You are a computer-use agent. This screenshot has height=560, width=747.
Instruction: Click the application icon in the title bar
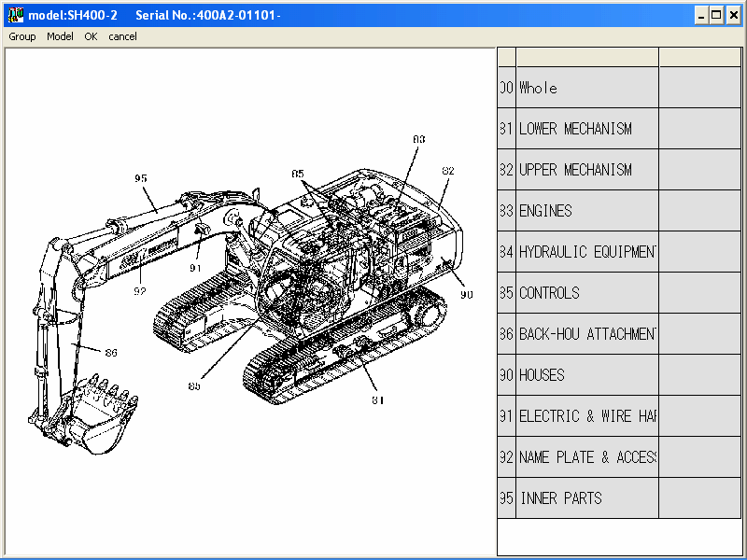pyautogui.click(x=16, y=14)
